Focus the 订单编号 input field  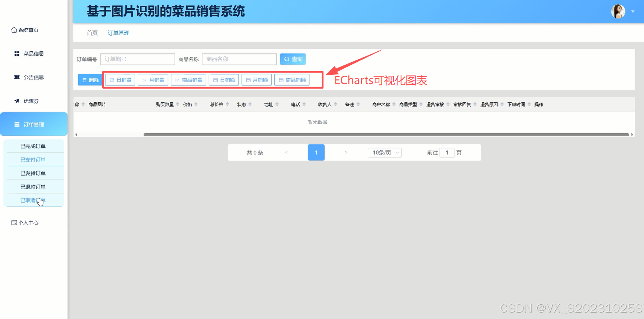(x=137, y=59)
